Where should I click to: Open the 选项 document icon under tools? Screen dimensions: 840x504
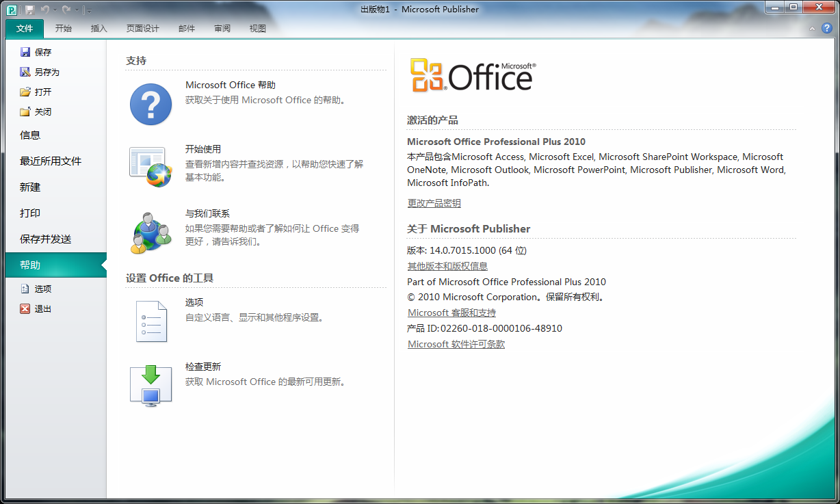pos(150,321)
